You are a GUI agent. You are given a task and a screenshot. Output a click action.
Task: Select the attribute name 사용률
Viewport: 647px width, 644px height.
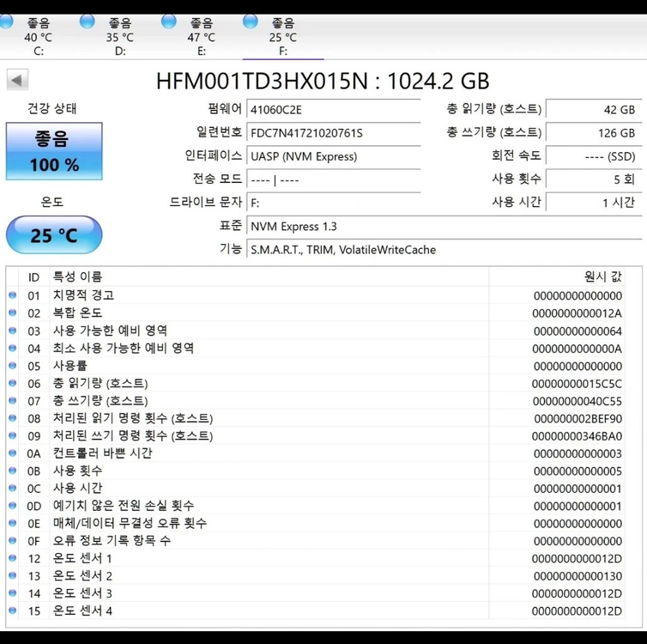coord(70,366)
